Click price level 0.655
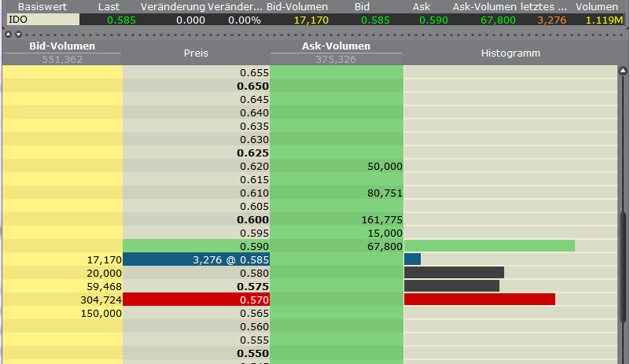The image size is (630, 364). pyautogui.click(x=254, y=72)
